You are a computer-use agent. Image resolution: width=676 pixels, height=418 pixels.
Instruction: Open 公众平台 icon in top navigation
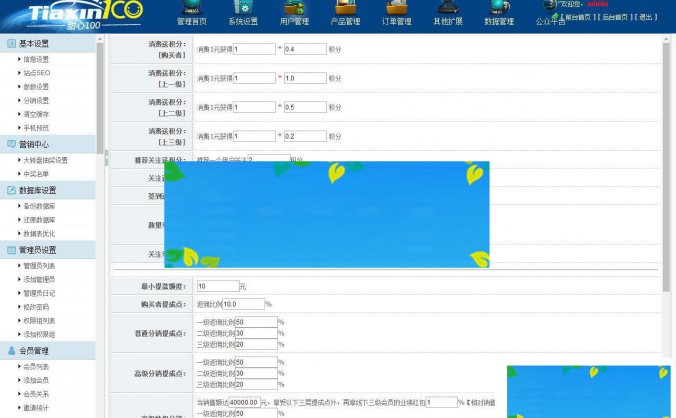(550, 5)
